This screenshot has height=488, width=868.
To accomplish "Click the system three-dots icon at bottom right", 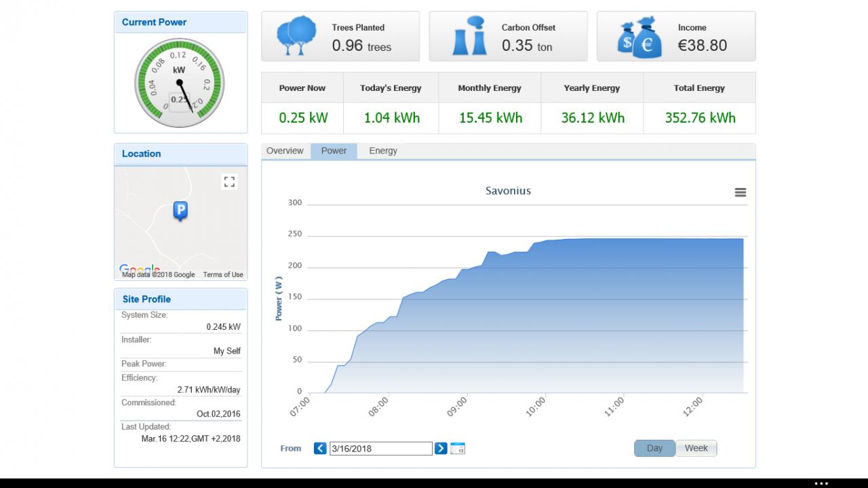I will [x=821, y=483].
